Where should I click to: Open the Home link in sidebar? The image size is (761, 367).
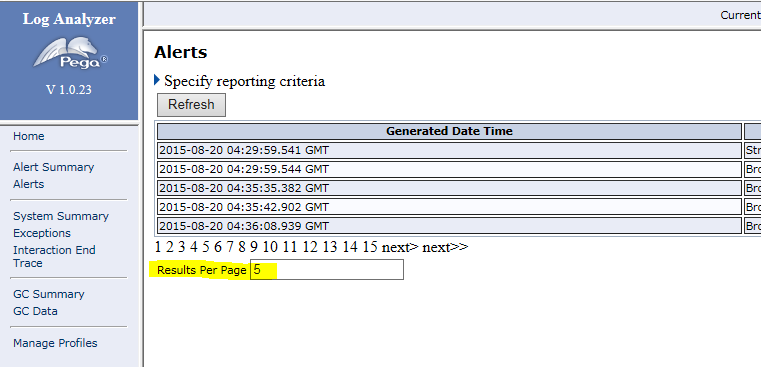click(x=29, y=136)
